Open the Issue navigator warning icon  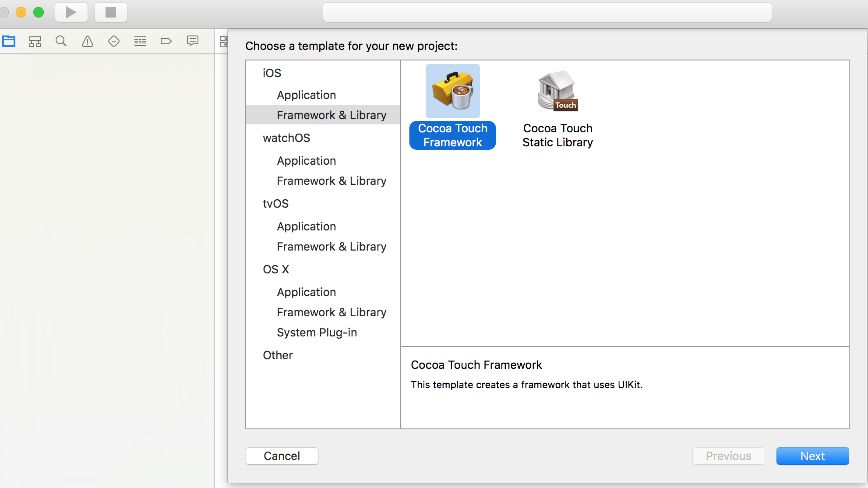point(88,42)
